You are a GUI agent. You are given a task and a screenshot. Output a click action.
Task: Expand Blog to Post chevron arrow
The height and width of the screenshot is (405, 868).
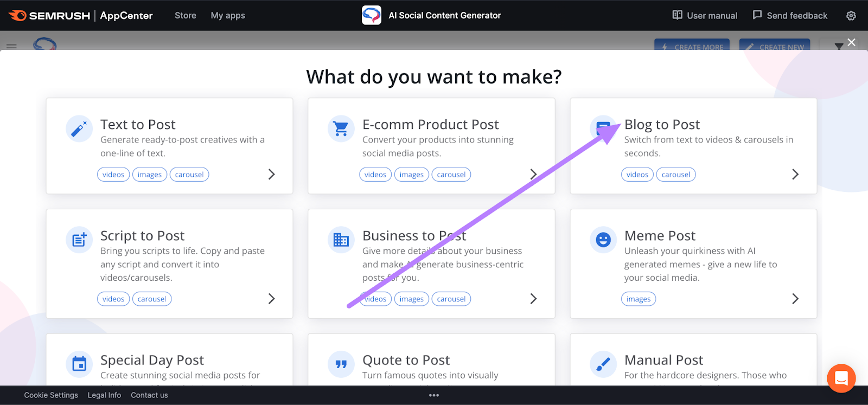(795, 174)
